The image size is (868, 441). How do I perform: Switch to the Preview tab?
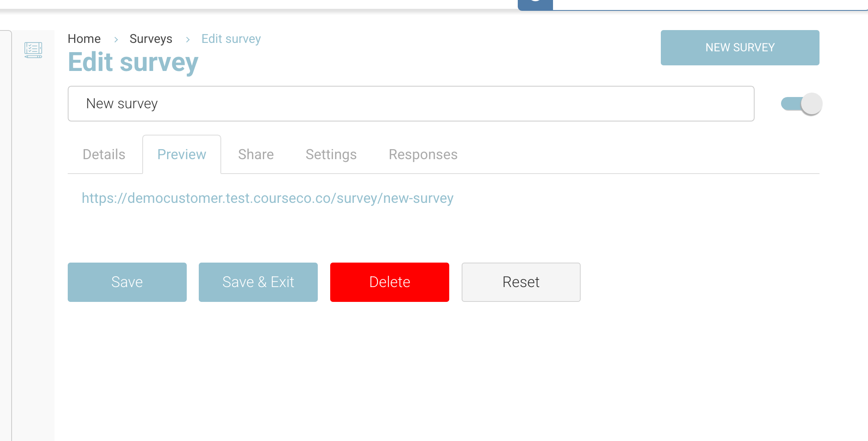(182, 154)
